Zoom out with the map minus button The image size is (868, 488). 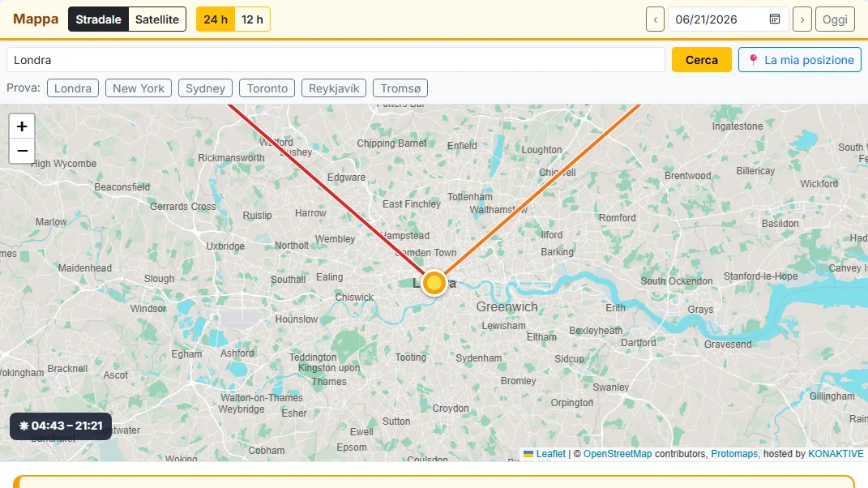click(x=22, y=151)
